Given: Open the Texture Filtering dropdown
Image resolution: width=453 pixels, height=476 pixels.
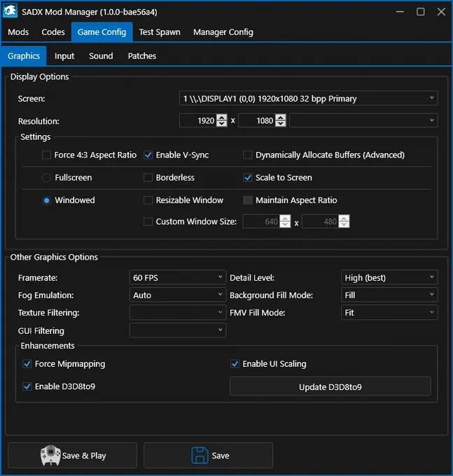Looking at the screenshot, I should (178, 312).
